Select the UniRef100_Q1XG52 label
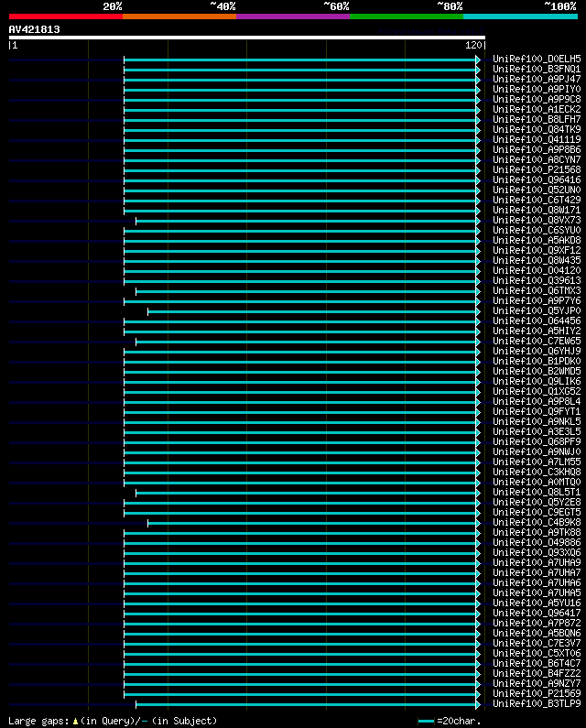The width and height of the screenshot is (586, 728). tap(537, 391)
